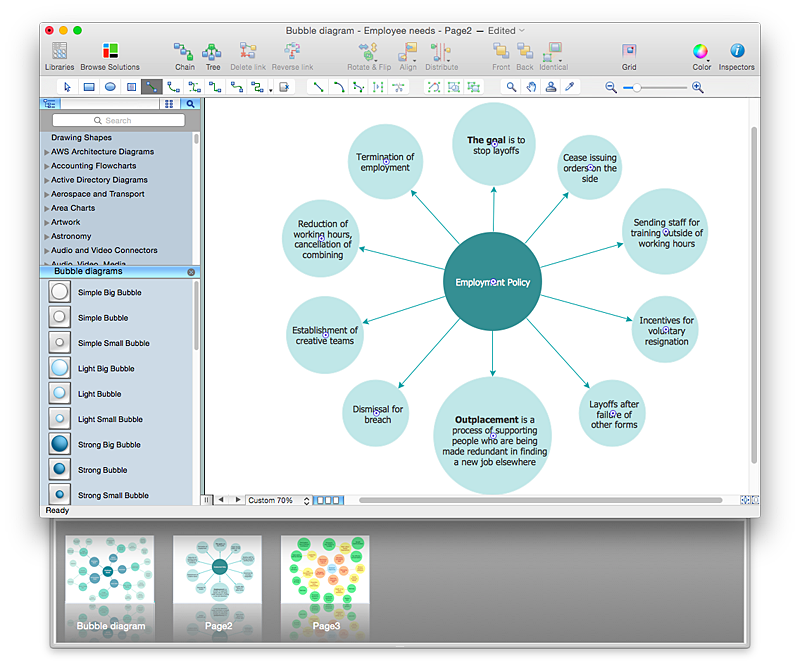Select the rectangle shape tool

click(x=89, y=87)
